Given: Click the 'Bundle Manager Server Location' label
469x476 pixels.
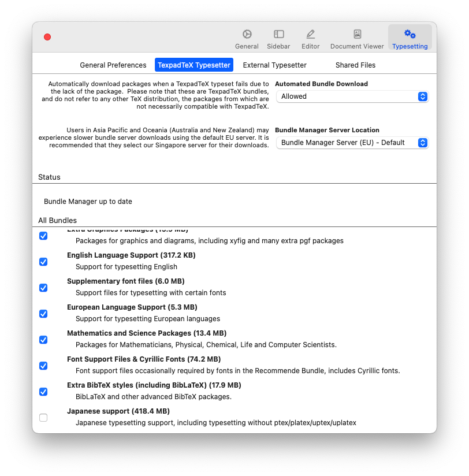Looking at the screenshot, I should (x=327, y=130).
